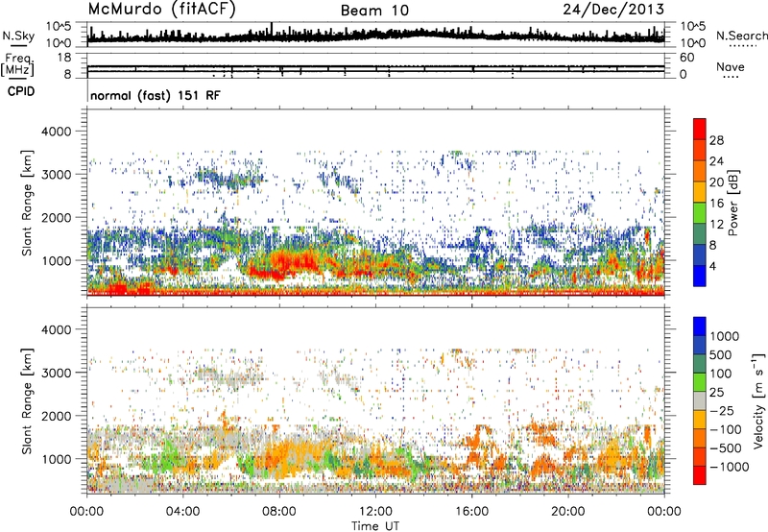The height and width of the screenshot is (532, 768).
Task: Click the "18" tick on the frequency axis
Action: tap(64, 58)
